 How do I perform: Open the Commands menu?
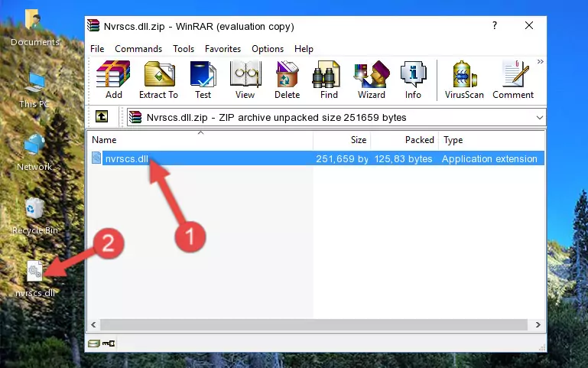click(138, 49)
